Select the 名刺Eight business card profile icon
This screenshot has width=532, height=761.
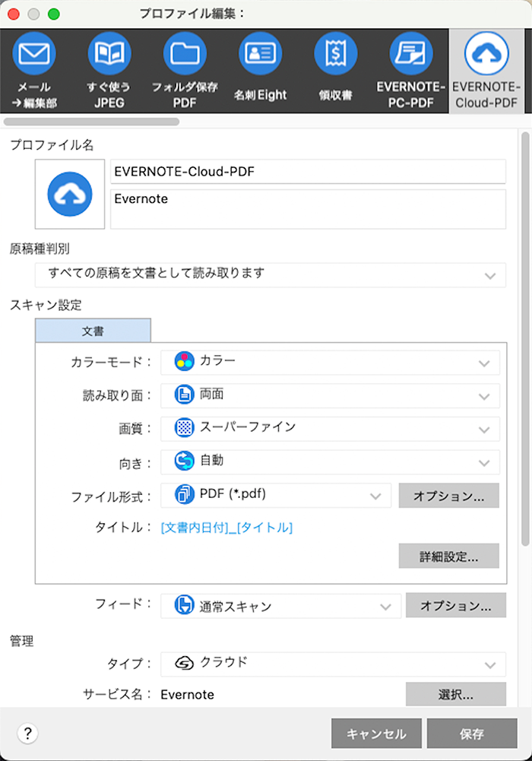point(259,53)
